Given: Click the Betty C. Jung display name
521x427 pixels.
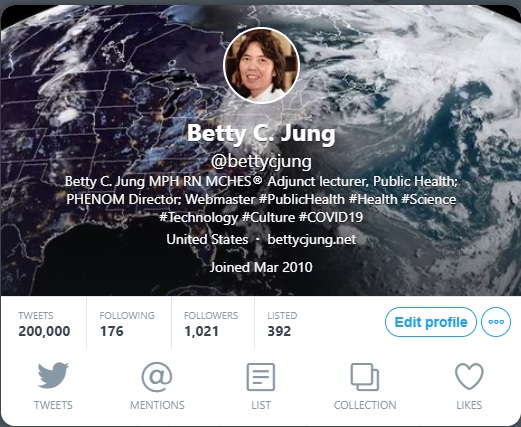Looking at the screenshot, I should coord(261,133).
